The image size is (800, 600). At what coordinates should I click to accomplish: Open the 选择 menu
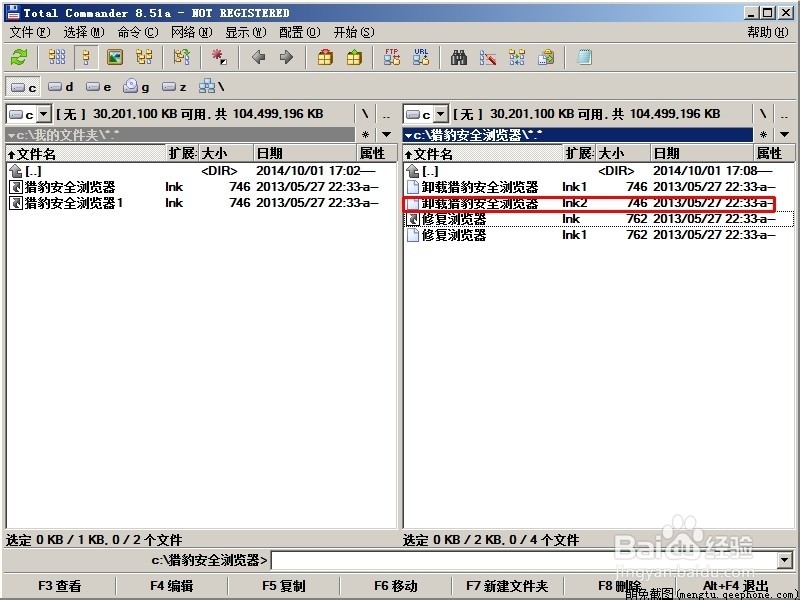(84, 32)
